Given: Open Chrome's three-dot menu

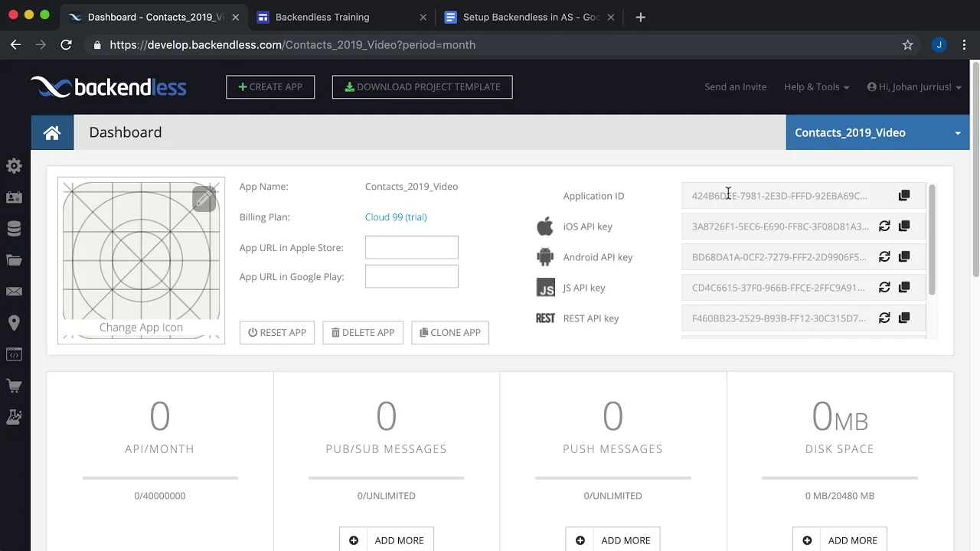Looking at the screenshot, I should click(x=965, y=45).
